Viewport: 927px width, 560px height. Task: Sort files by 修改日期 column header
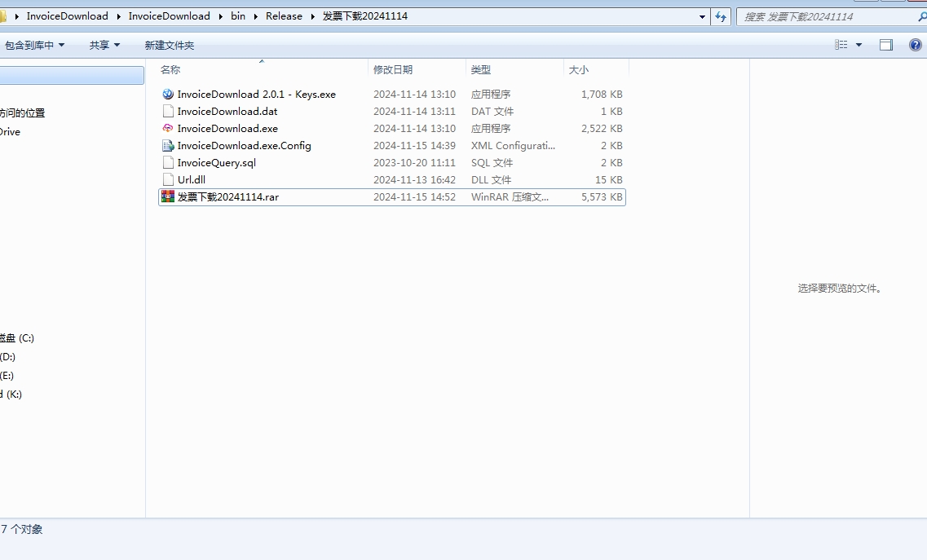pyautogui.click(x=393, y=70)
